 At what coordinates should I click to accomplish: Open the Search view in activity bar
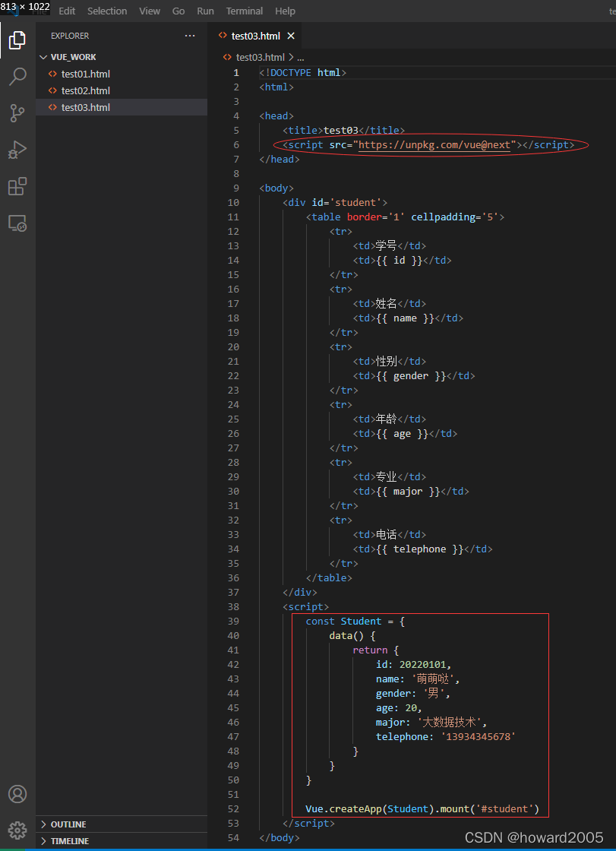[17, 77]
